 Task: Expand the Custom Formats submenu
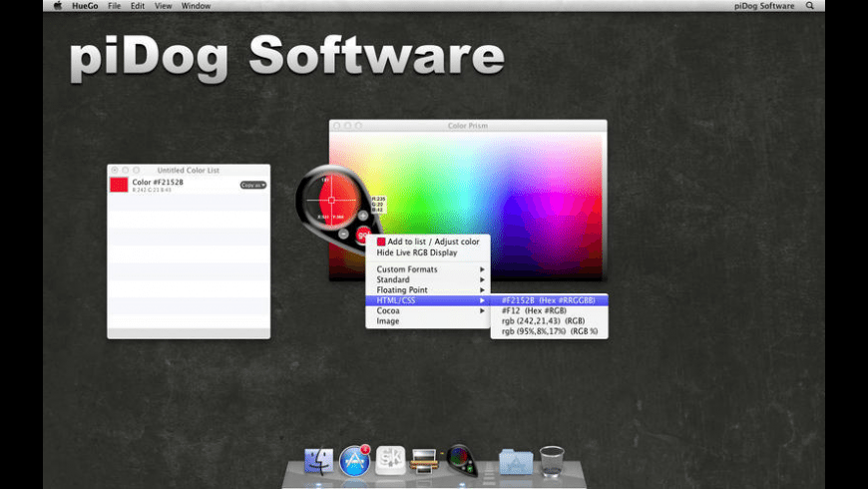[x=430, y=269]
